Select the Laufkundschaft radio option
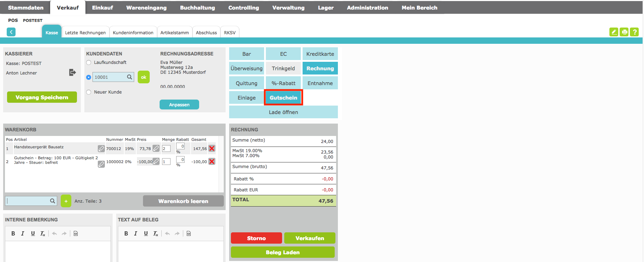Viewport: 644px width, 262px height. point(89,62)
